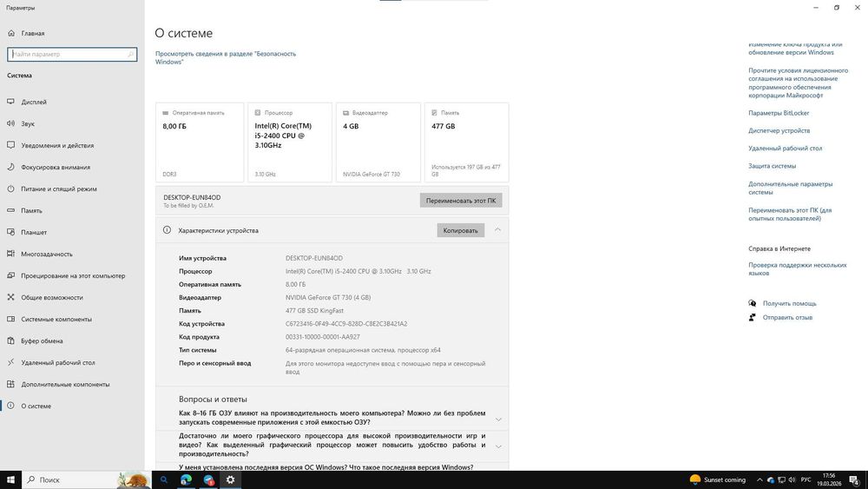Open the notification center tray icon
Image resolution: width=868 pixels, height=489 pixels.
pyautogui.click(x=855, y=480)
